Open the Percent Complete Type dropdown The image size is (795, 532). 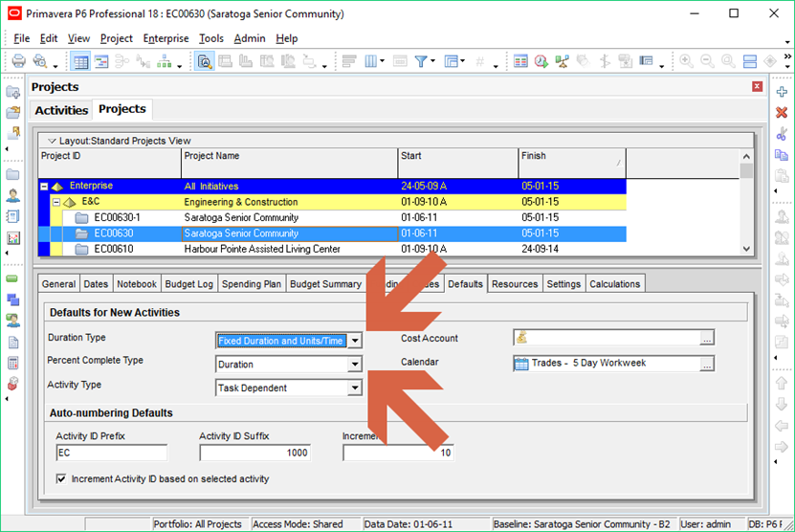[x=355, y=365]
